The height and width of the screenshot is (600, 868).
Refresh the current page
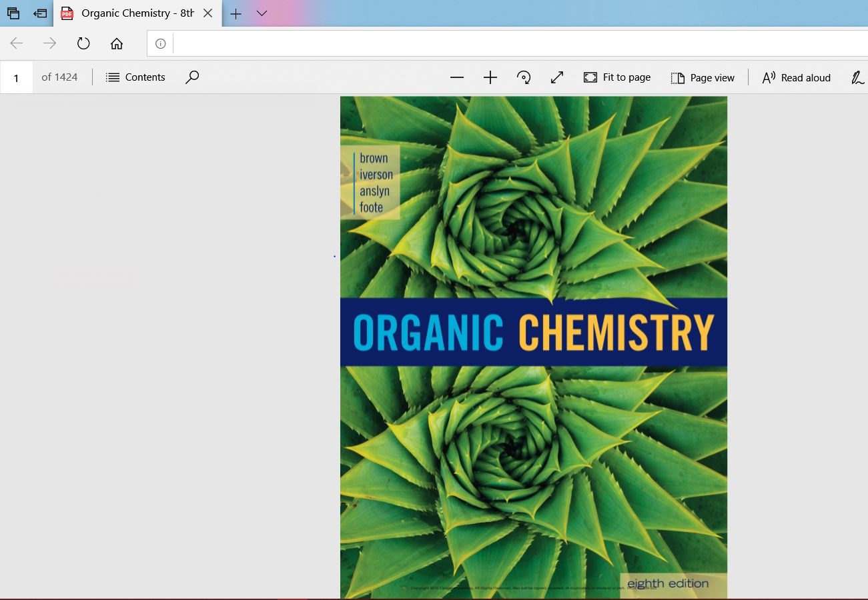click(x=83, y=43)
